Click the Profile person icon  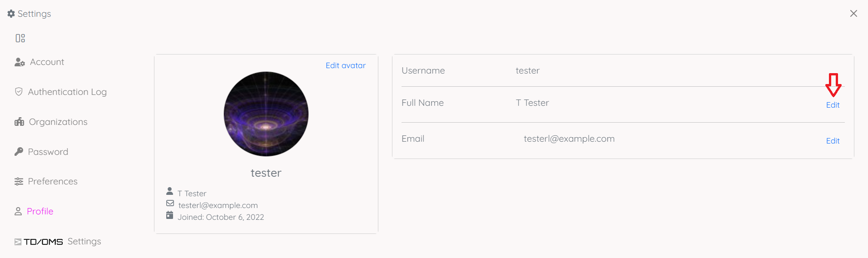coord(18,211)
